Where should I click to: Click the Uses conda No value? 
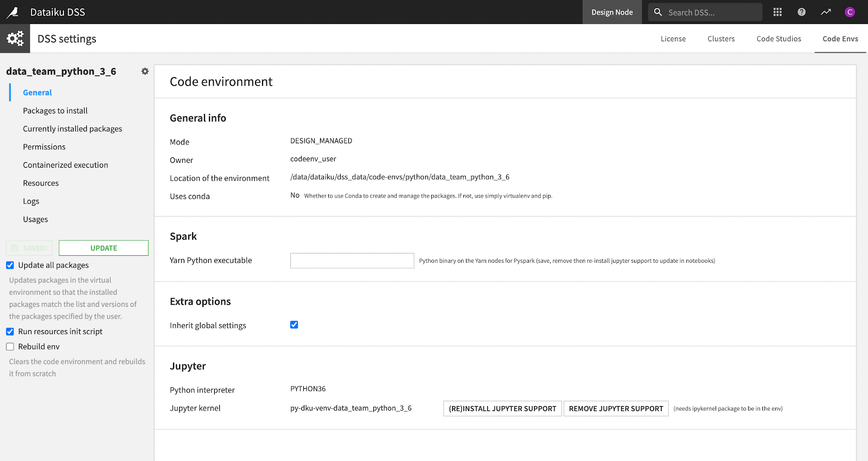pyautogui.click(x=295, y=195)
